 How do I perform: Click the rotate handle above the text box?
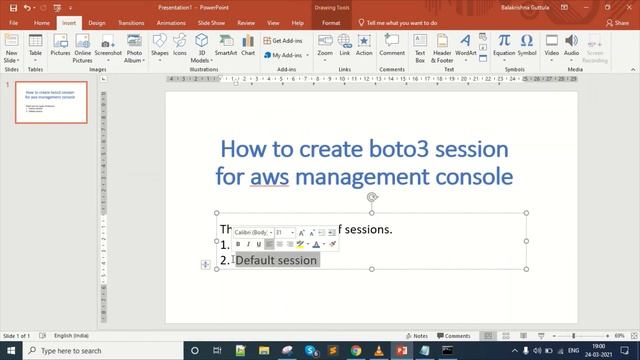[x=371, y=198]
